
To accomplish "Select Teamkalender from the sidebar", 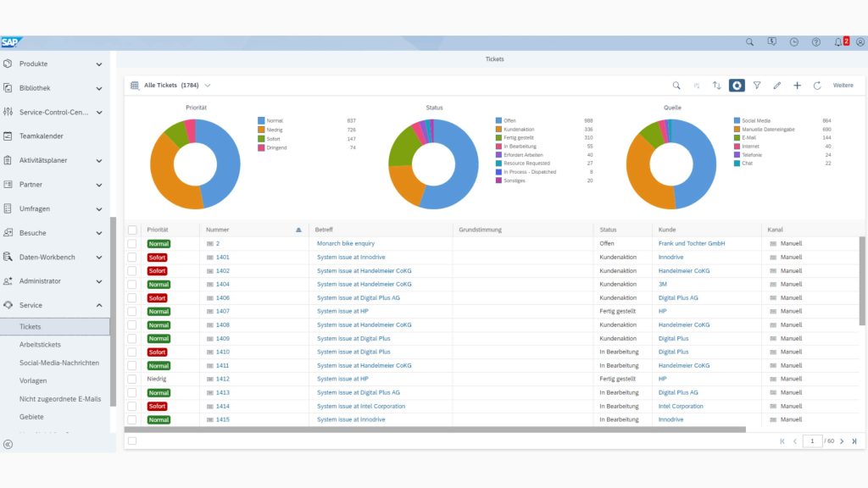I will pos(42,136).
